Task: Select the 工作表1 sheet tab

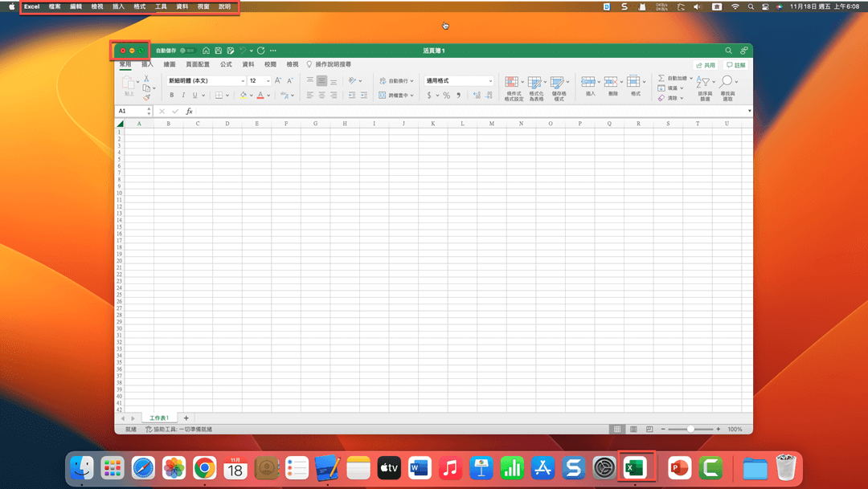Action: (159, 418)
